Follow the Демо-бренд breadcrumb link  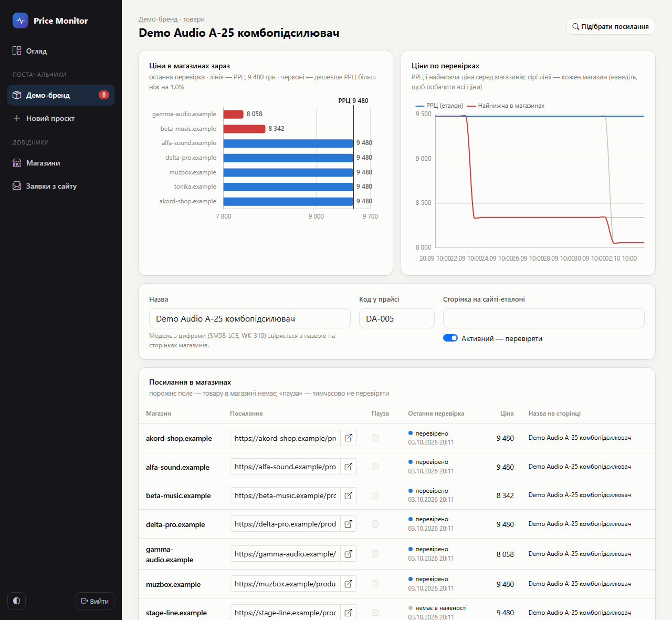point(158,19)
